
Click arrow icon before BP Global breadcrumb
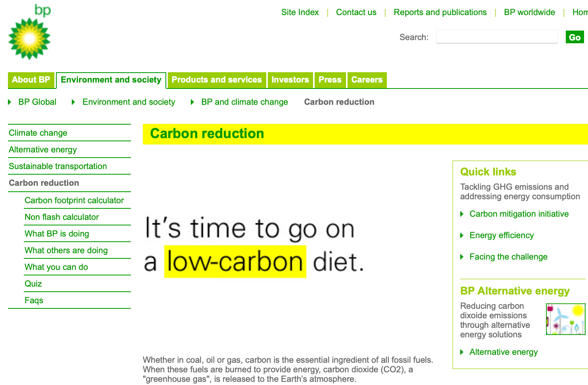(x=10, y=102)
